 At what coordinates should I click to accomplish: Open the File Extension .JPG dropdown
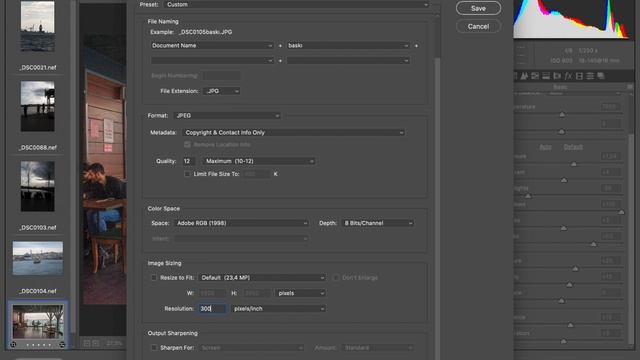(x=221, y=91)
